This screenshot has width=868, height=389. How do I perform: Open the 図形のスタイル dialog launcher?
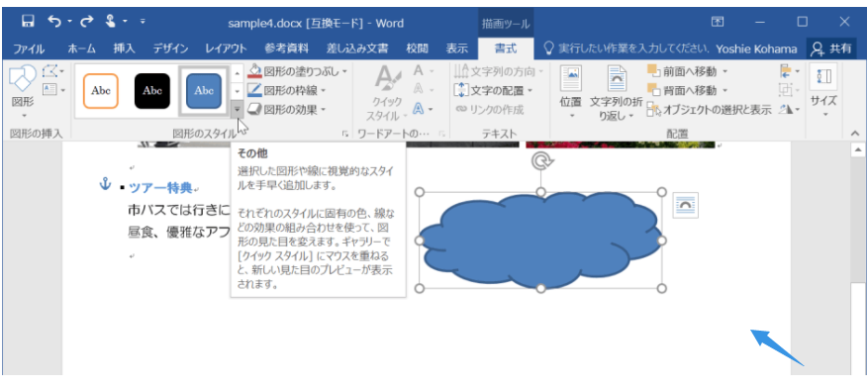pos(344,134)
